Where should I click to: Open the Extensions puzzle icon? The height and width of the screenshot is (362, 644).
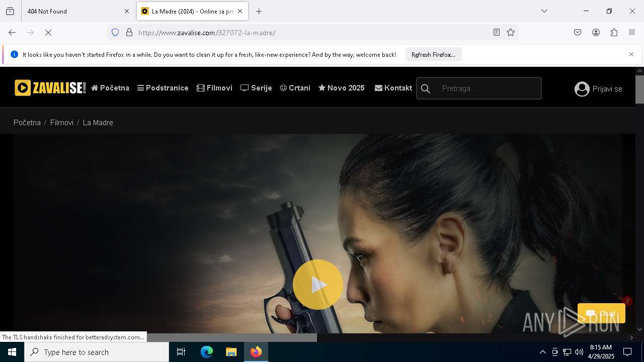[614, 32]
